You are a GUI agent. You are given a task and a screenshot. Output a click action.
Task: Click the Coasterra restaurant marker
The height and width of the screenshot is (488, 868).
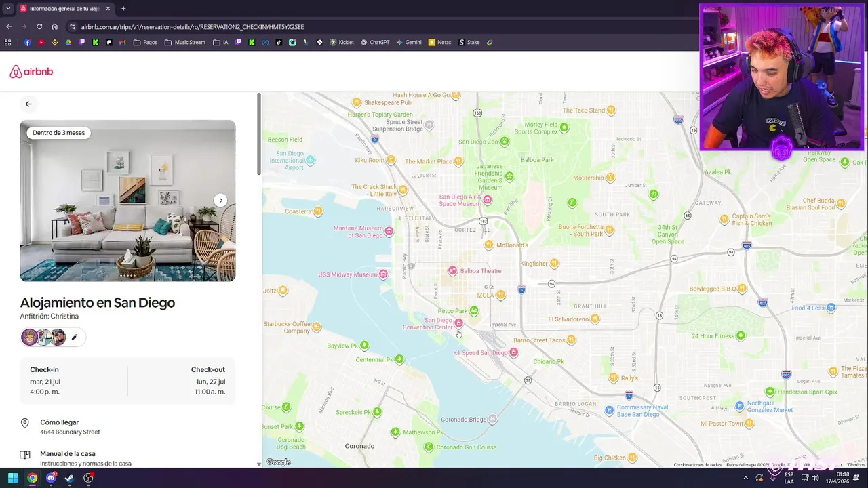318,211
